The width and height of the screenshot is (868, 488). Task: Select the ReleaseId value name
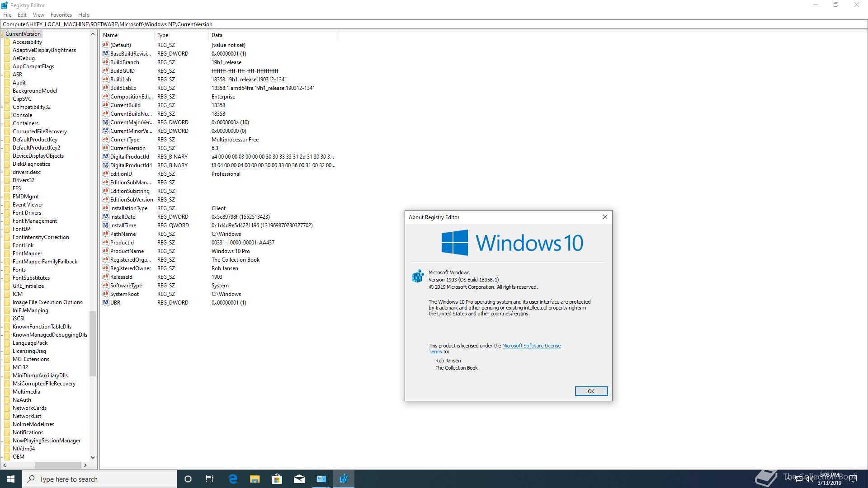pos(121,277)
